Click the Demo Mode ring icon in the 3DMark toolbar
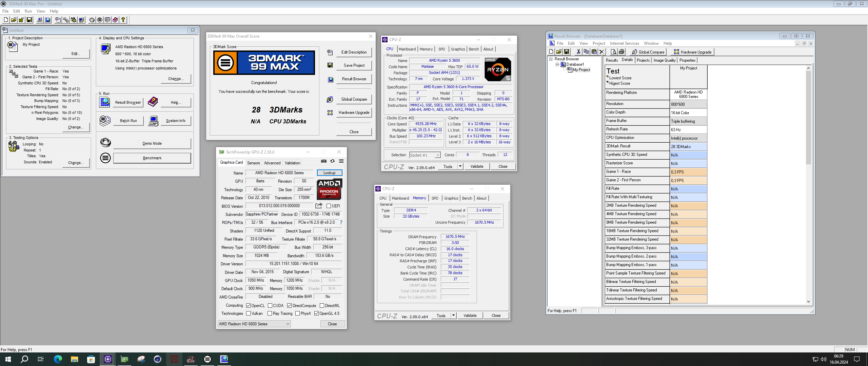 click(92, 20)
